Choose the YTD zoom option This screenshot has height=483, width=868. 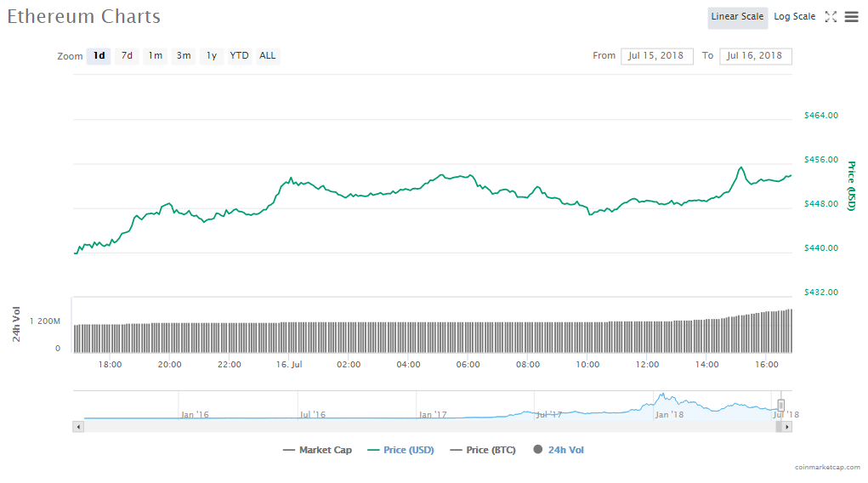(x=240, y=56)
